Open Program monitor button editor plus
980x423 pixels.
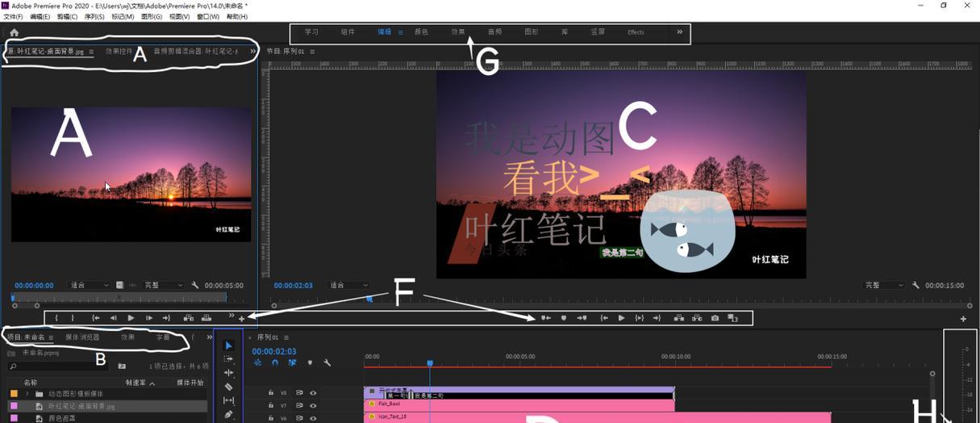[x=963, y=319]
